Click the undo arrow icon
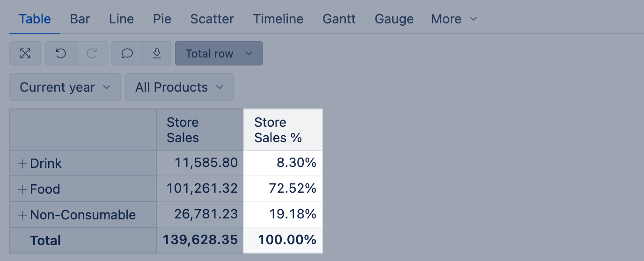 click(x=61, y=53)
